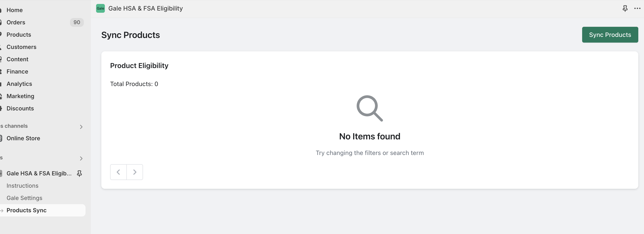The width and height of the screenshot is (644, 234).
Task: Go to the next page of products
Action: (135, 172)
